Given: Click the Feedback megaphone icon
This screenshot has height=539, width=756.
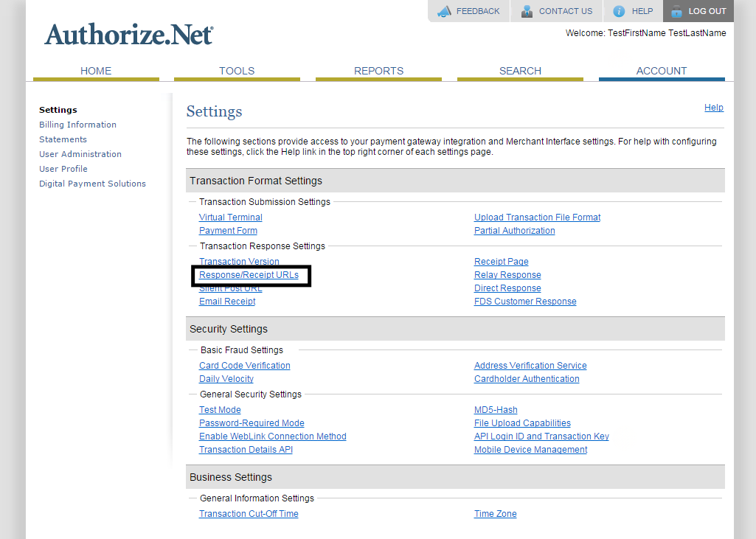Looking at the screenshot, I should tap(444, 11).
